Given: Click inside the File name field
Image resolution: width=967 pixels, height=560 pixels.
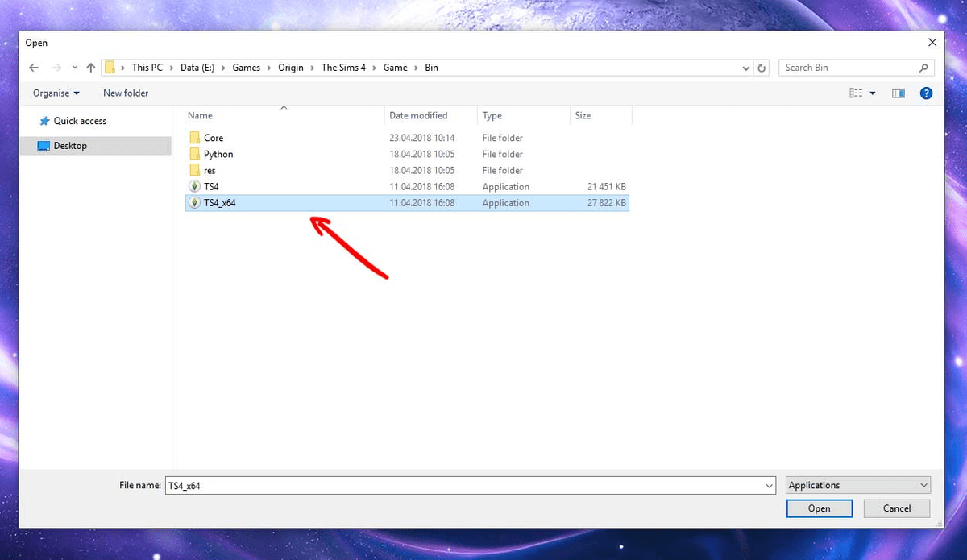Looking at the screenshot, I should 403,485.
